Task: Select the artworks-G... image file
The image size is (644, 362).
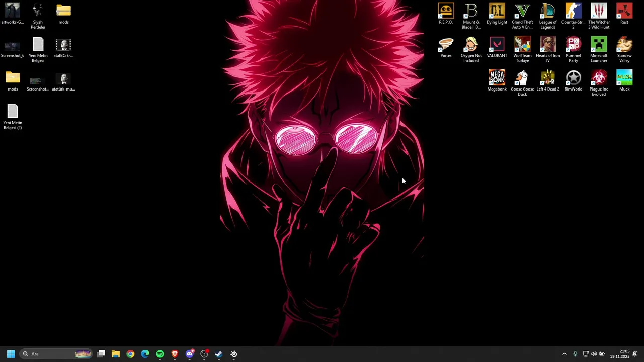Action: [13, 14]
